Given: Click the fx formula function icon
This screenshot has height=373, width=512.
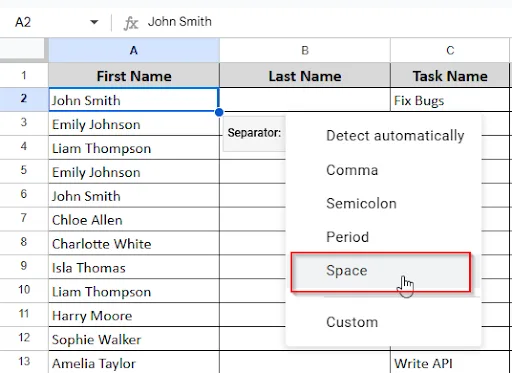Looking at the screenshot, I should click(x=130, y=23).
